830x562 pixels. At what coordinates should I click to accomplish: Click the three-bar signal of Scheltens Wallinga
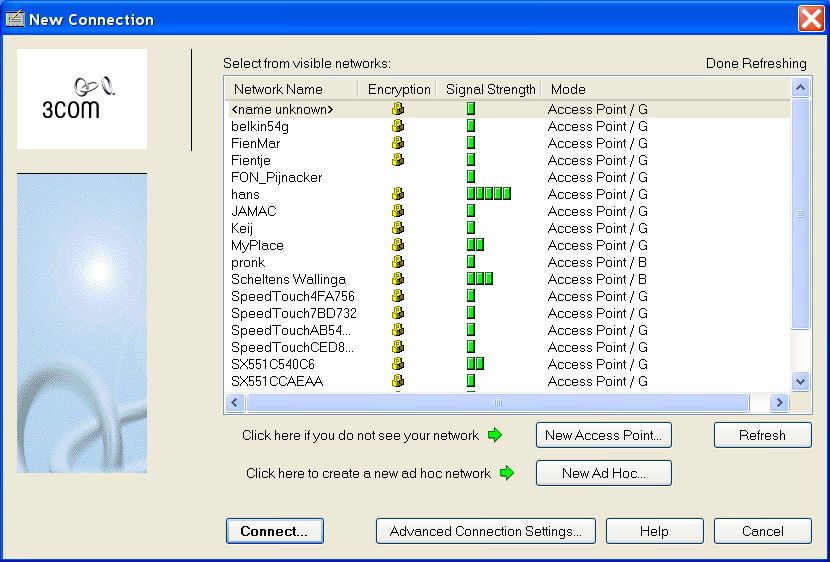pyautogui.click(x=480, y=279)
